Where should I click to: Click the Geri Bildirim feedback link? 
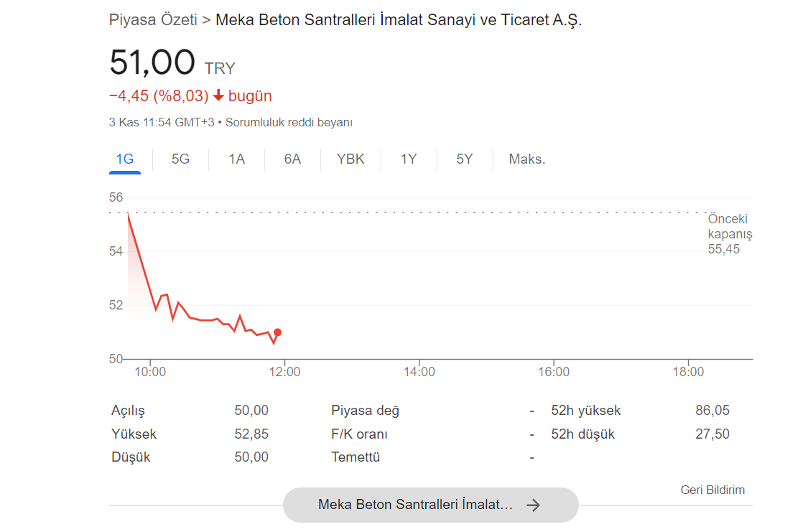click(x=713, y=490)
